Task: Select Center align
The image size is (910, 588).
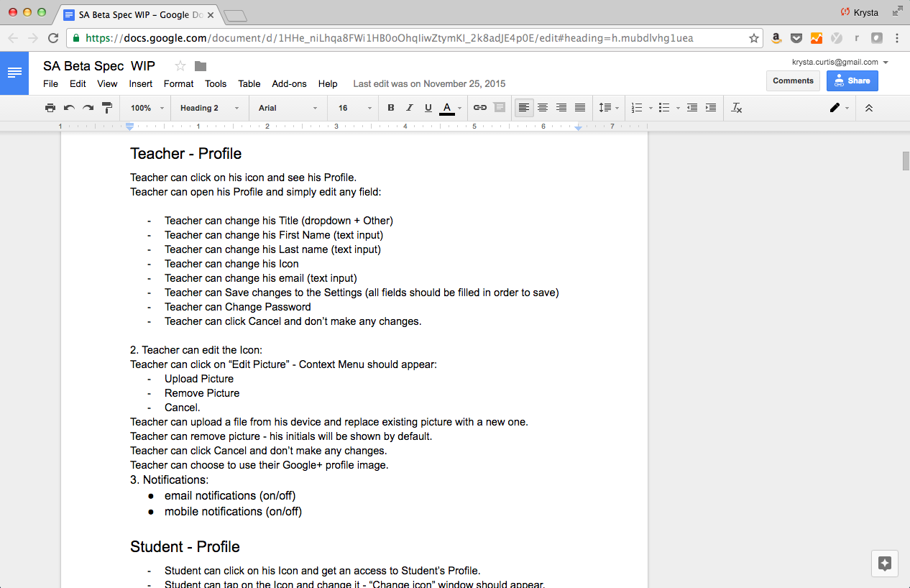Action: point(543,108)
